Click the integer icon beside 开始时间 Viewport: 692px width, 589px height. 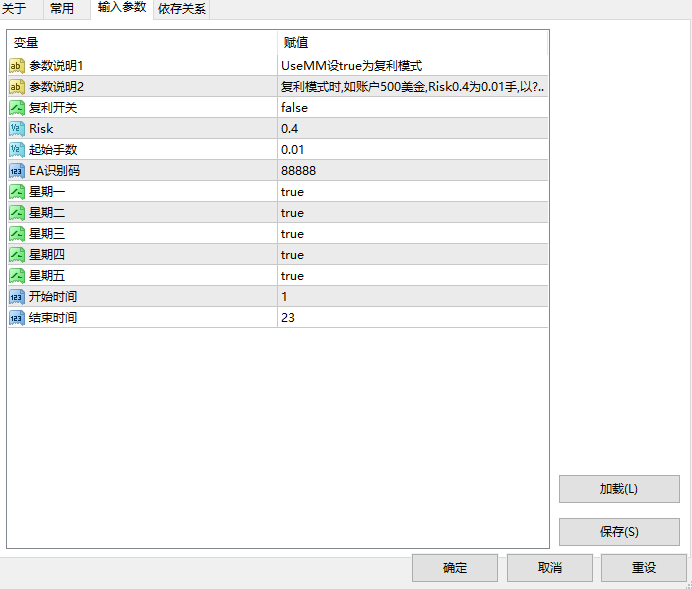pos(17,297)
